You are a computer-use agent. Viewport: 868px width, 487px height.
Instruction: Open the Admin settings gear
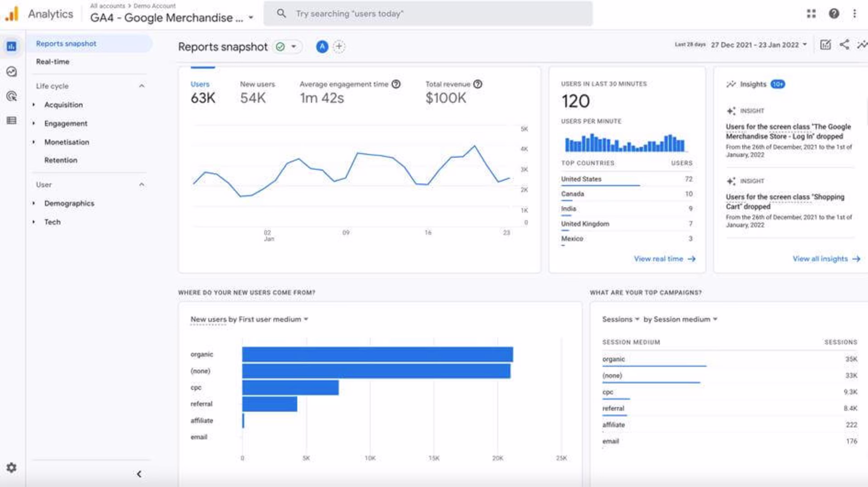11,468
